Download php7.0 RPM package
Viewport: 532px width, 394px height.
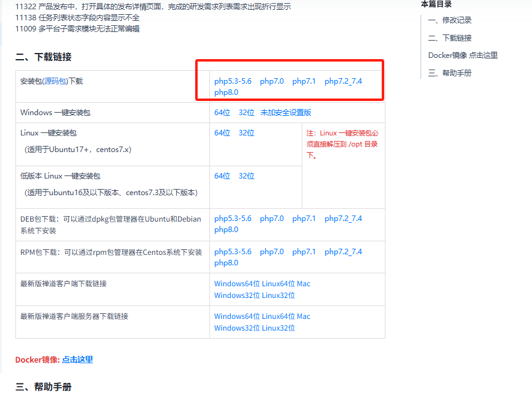point(272,252)
